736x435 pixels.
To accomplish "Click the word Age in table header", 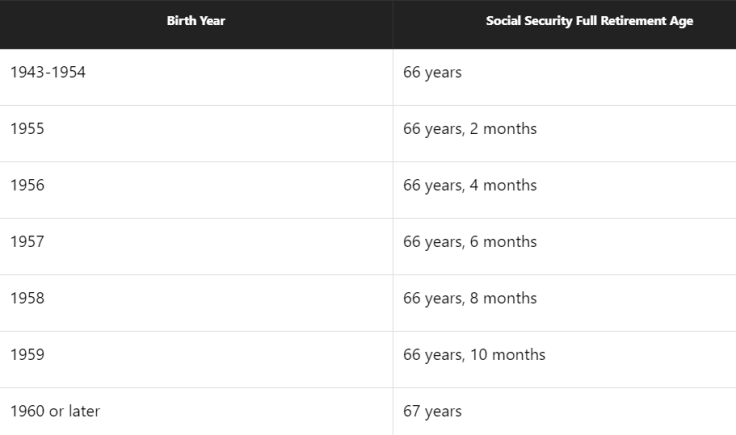I will click(681, 21).
